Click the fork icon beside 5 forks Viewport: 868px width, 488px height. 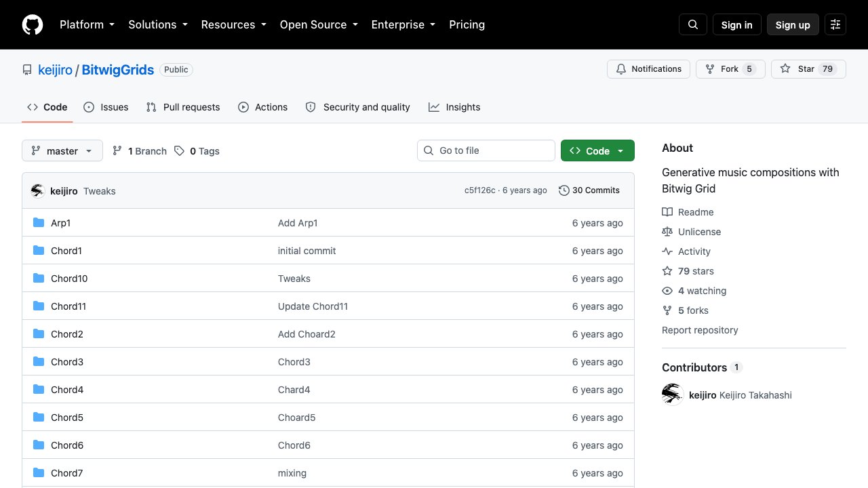click(667, 310)
